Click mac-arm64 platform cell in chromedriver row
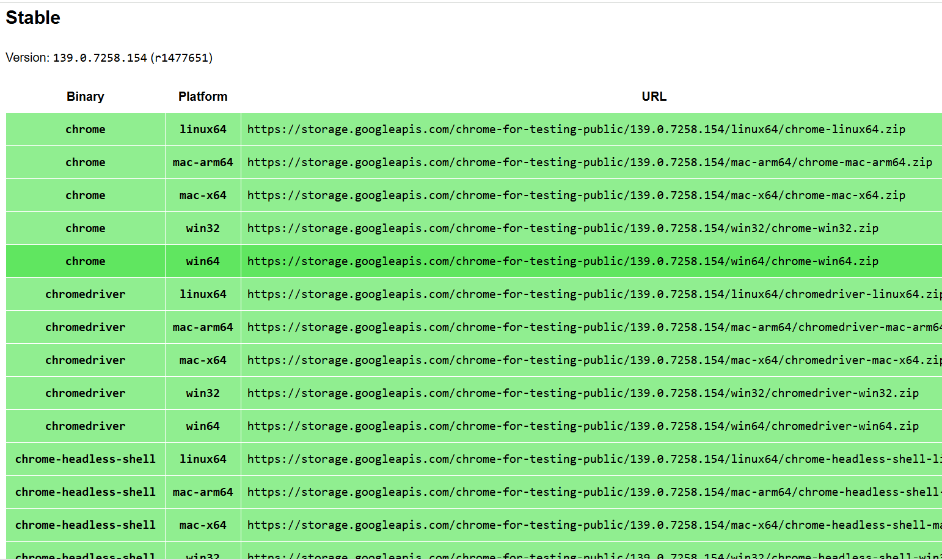The width and height of the screenshot is (942, 560). [x=203, y=327]
